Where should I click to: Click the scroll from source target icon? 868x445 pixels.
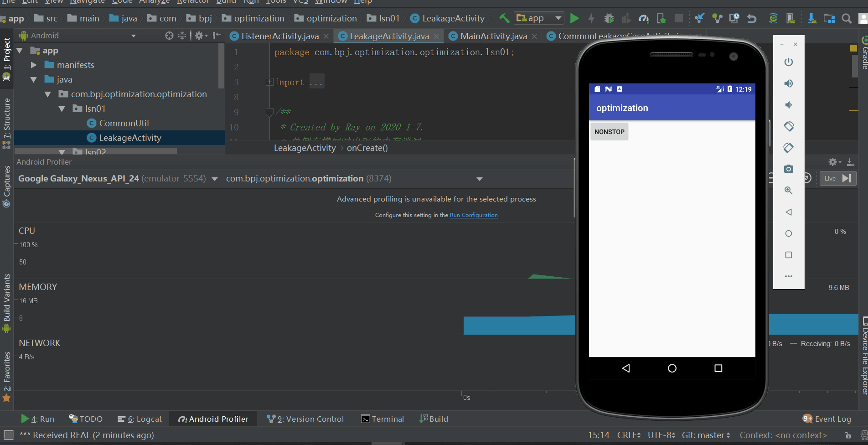pos(169,36)
